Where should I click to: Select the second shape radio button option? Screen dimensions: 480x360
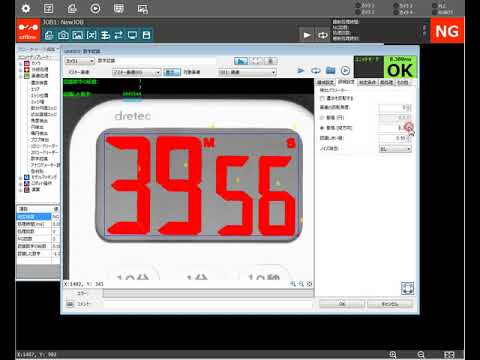[x=322, y=128]
